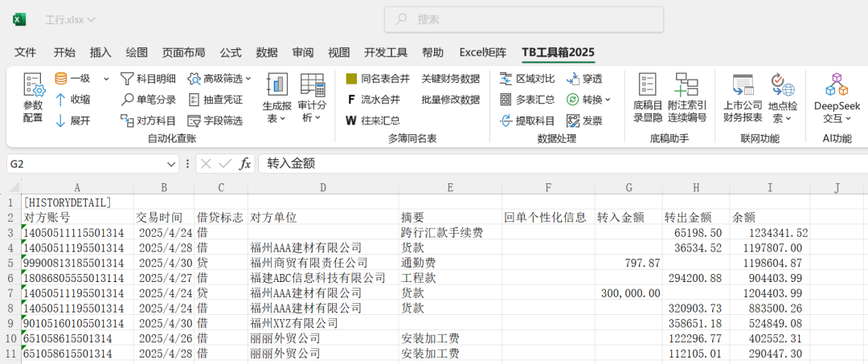The image size is (868, 364).
Task: Select cell 福建ABC信息科技有限公司
Action: pyautogui.click(x=323, y=278)
